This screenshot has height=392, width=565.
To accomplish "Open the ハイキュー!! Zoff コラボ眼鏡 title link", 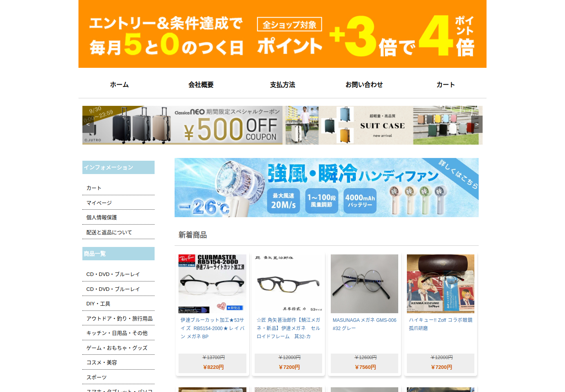I will 441,324.
